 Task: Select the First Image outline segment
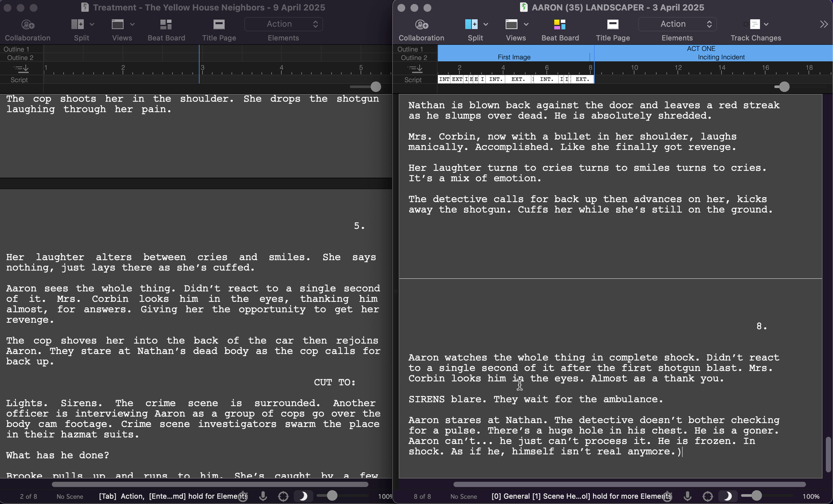coord(514,57)
